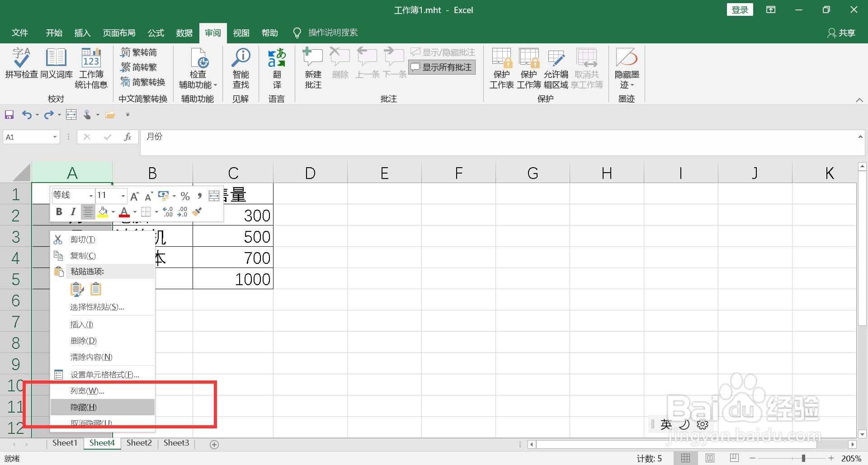
Task: Click the Sign in button (登录)
Action: (x=740, y=10)
